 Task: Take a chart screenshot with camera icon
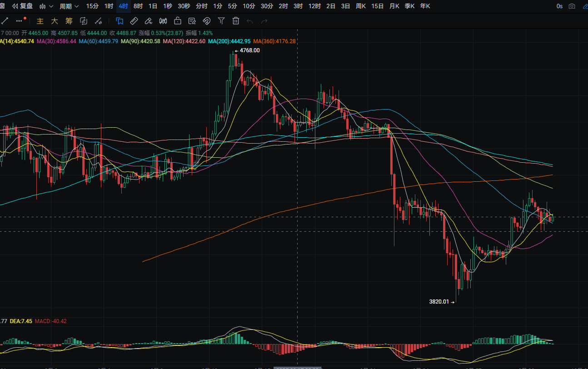(x=572, y=6)
